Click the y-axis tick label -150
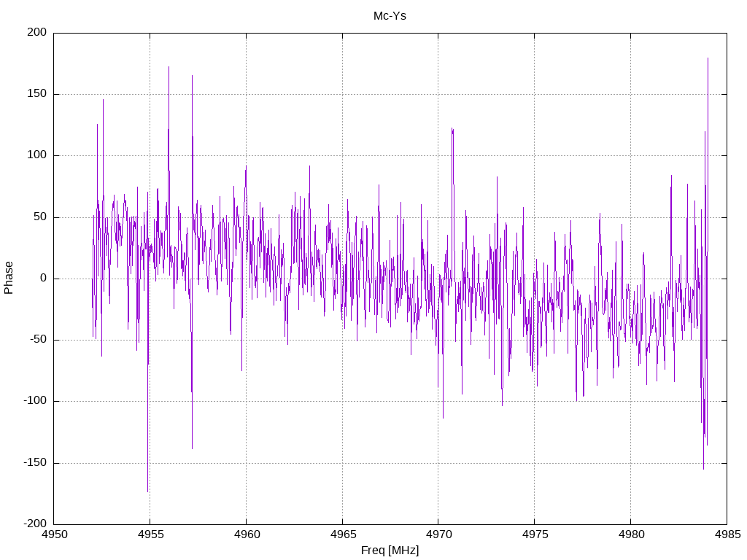The image size is (747, 560). click(x=35, y=463)
